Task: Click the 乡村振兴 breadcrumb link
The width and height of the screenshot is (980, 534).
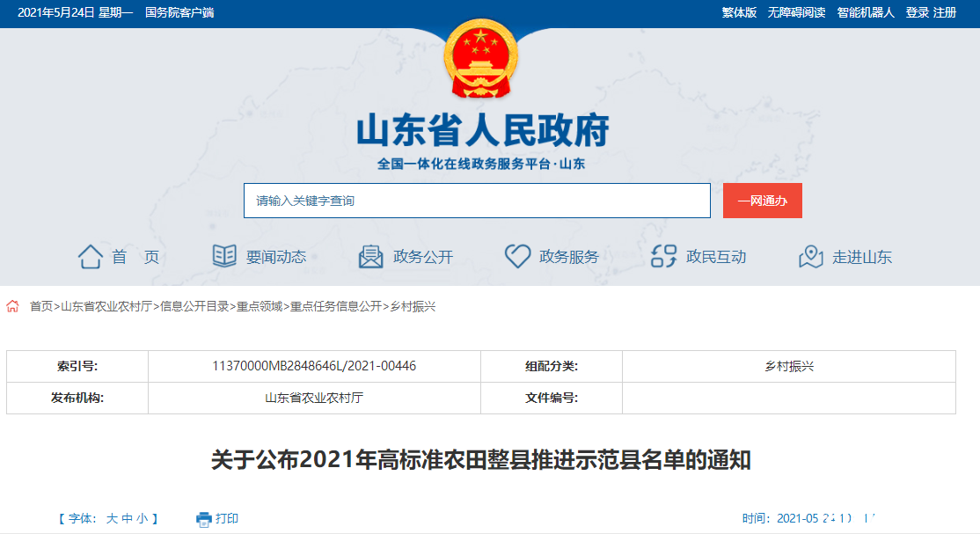Action: 413,306
